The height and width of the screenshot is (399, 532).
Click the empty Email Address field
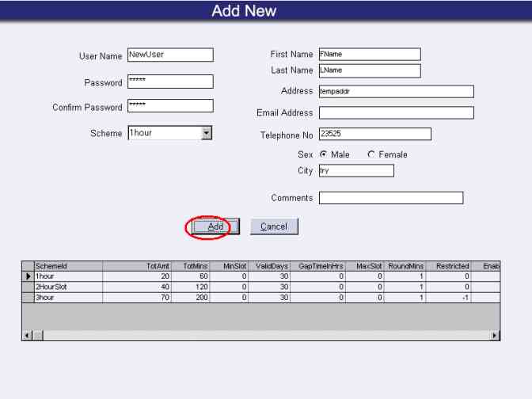[x=396, y=113]
